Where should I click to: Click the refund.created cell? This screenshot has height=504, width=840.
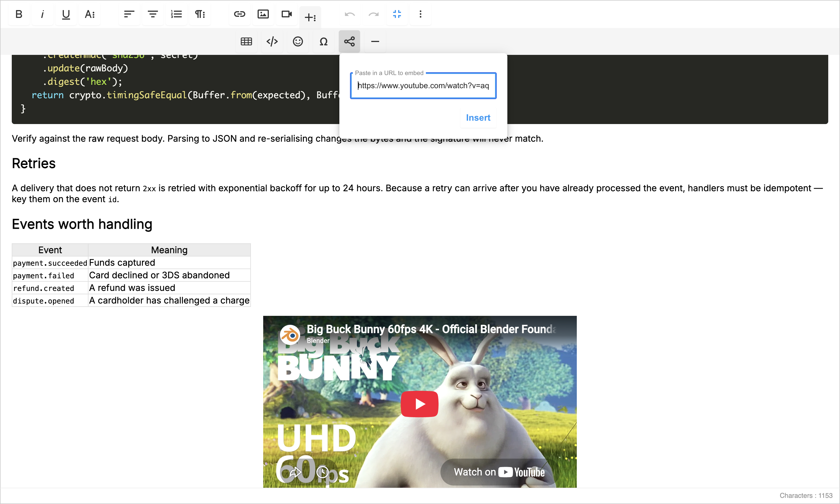(x=50, y=288)
